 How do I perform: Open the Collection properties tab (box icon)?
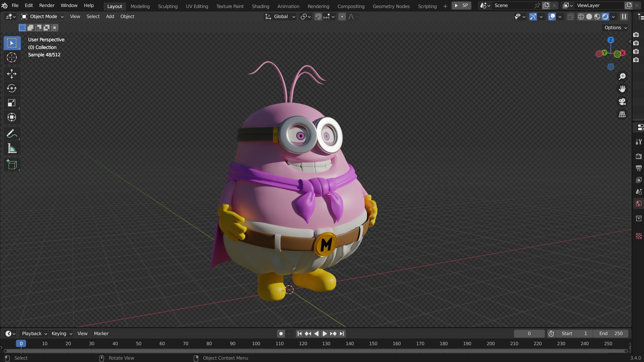(x=639, y=218)
